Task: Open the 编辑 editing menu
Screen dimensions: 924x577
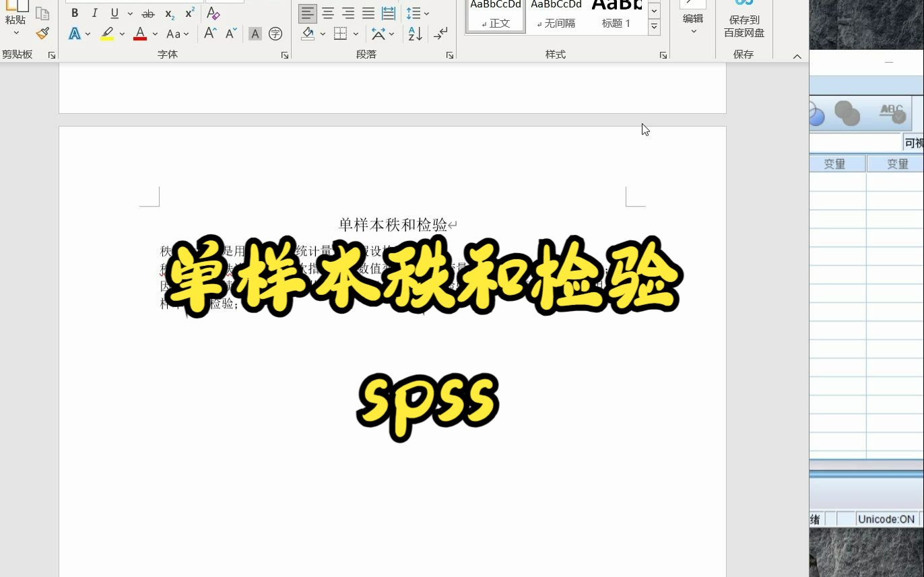Action: pyautogui.click(x=693, y=18)
